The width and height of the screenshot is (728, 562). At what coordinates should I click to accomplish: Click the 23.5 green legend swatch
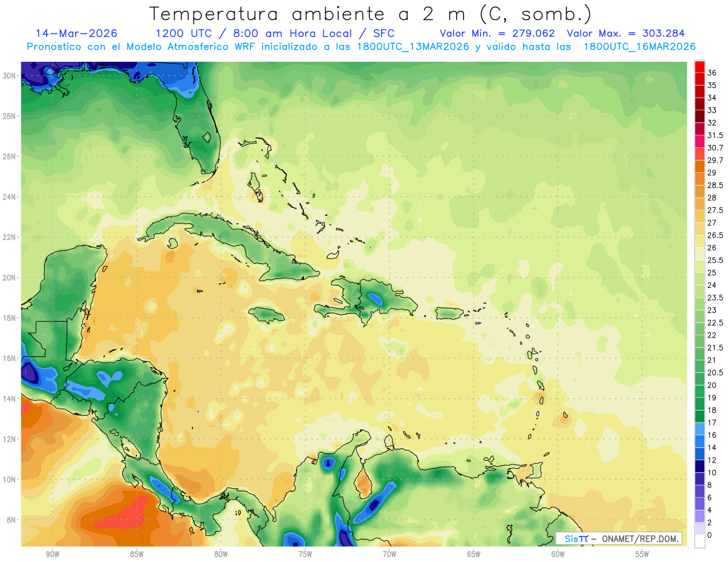[699, 292]
